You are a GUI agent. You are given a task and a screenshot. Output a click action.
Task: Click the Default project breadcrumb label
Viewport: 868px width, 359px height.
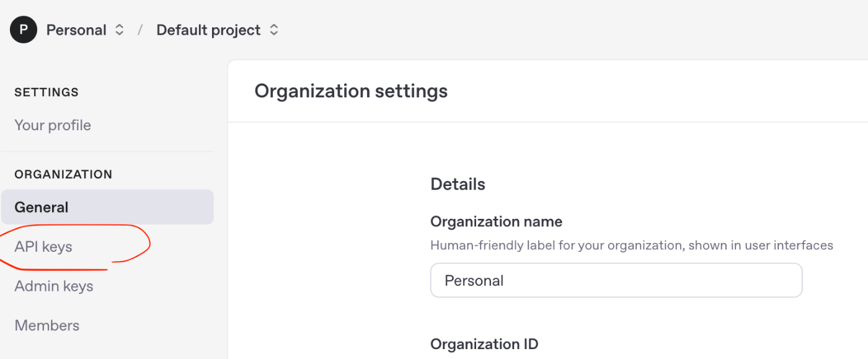208,30
